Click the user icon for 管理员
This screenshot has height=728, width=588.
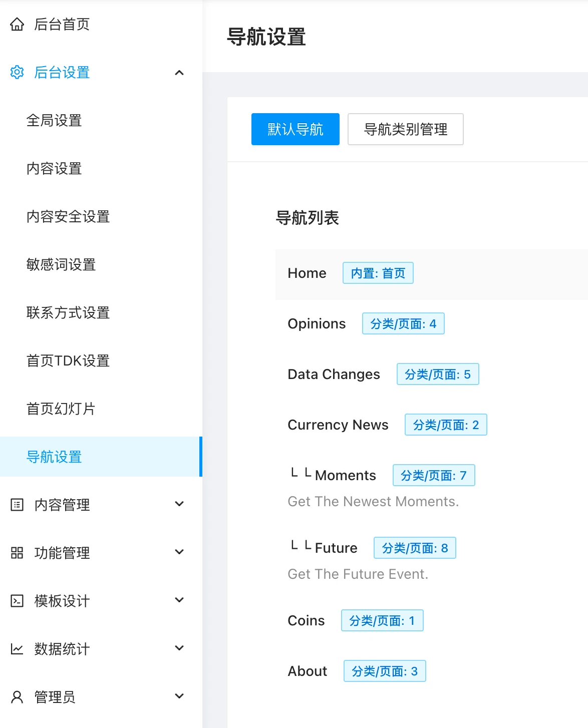17,697
